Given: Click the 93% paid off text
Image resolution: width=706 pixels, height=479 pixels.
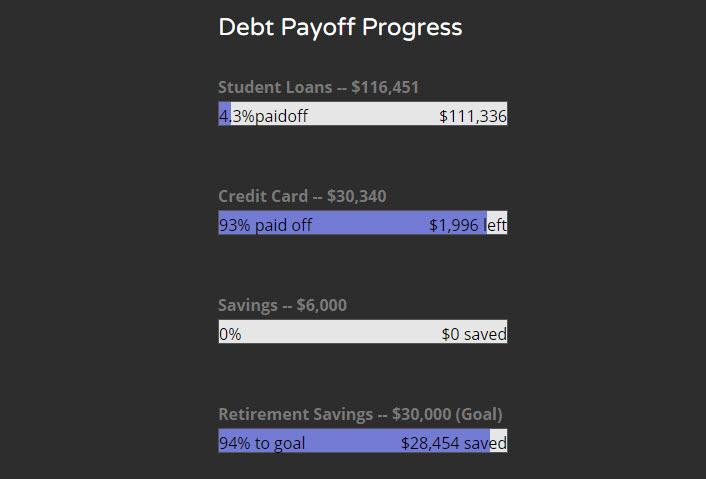Looking at the screenshot, I should point(265,225).
